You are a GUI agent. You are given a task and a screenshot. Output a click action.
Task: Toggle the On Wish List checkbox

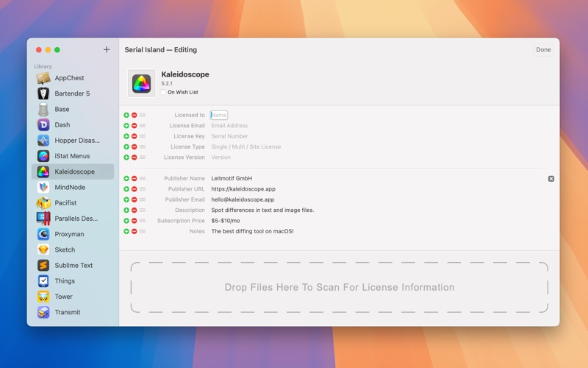click(163, 92)
